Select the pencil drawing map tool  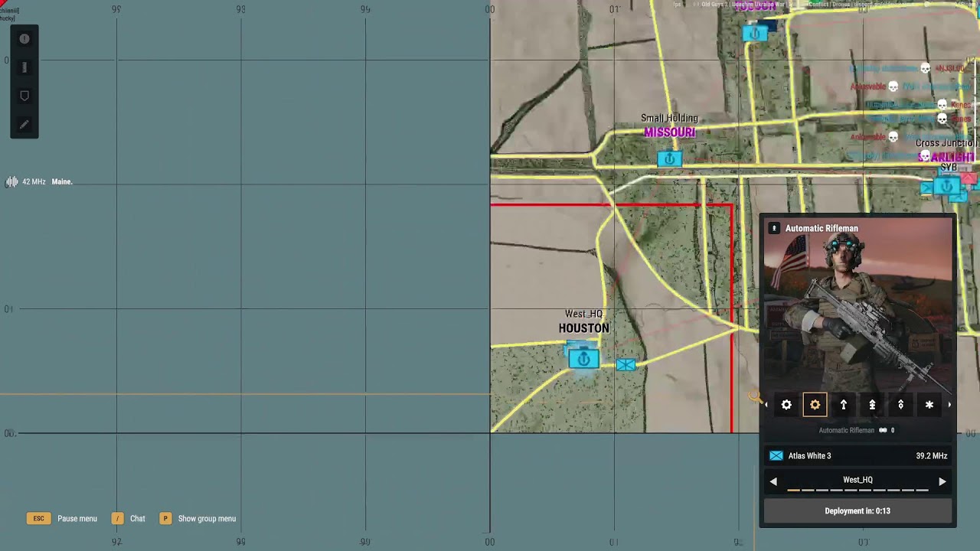pos(24,124)
